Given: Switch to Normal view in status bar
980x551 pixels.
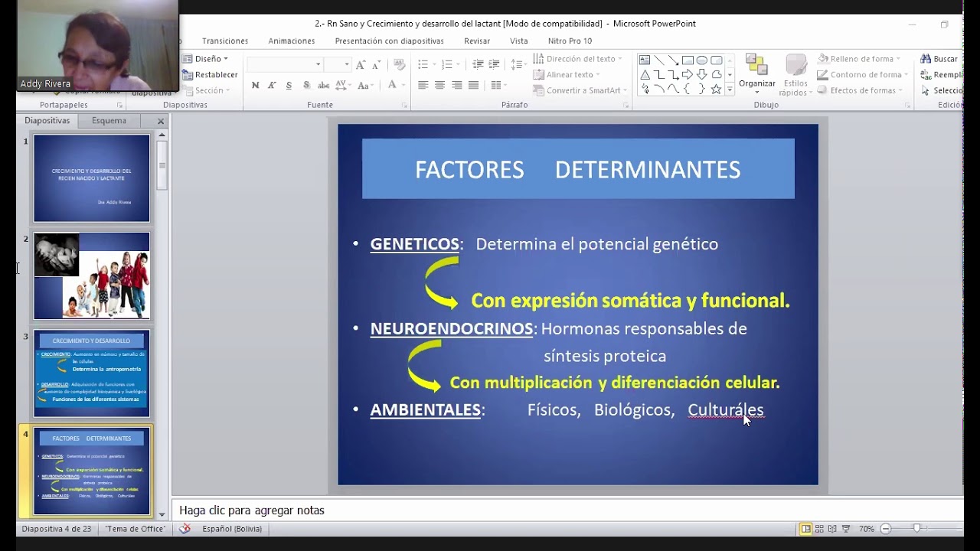Looking at the screenshot, I should click(805, 529).
